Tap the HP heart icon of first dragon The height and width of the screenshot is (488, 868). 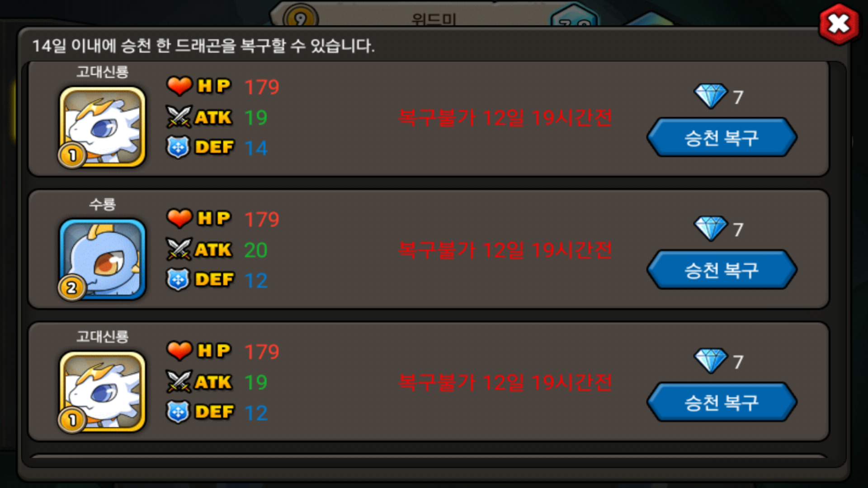coord(179,86)
